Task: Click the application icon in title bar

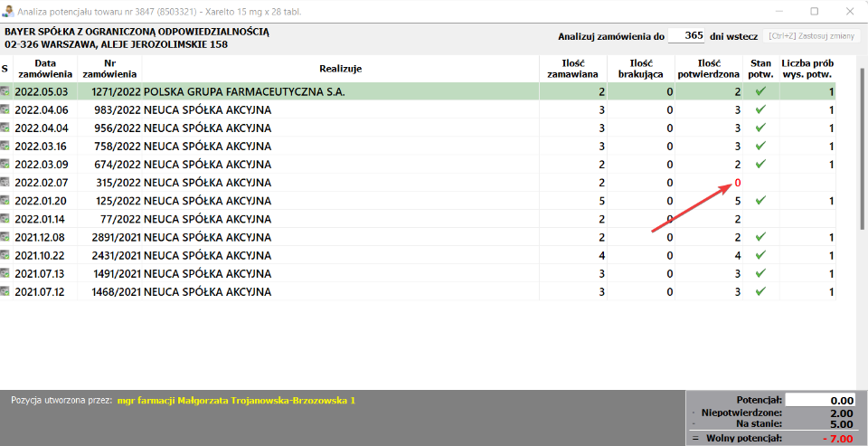Action: (8, 11)
